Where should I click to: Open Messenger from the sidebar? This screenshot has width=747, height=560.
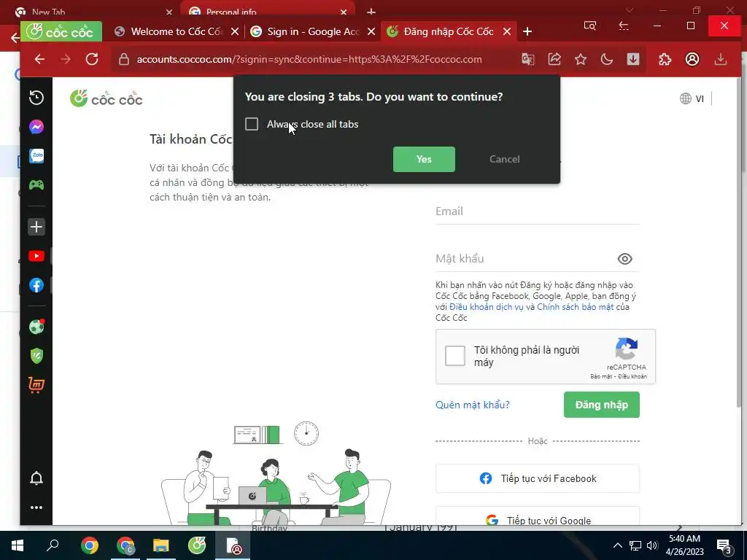tap(36, 127)
